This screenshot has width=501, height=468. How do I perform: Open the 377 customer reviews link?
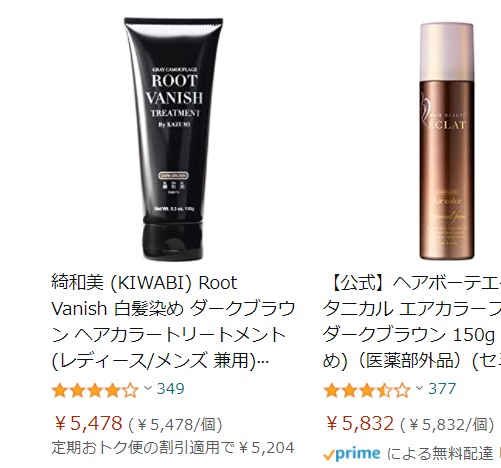pos(442,389)
